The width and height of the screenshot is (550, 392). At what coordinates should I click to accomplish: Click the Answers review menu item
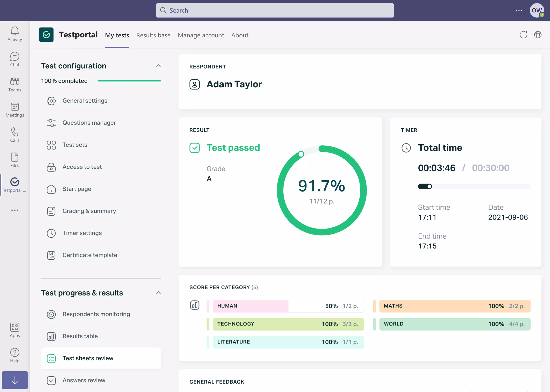(x=84, y=380)
